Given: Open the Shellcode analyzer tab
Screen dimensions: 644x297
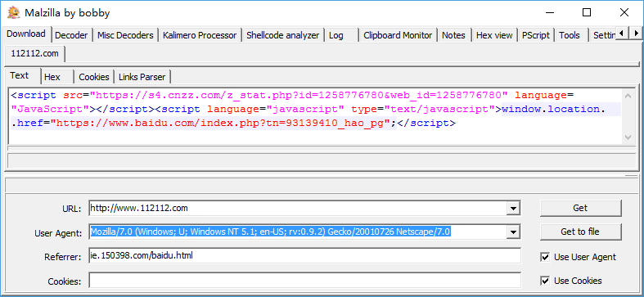Looking at the screenshot, I should click(282, 35).
